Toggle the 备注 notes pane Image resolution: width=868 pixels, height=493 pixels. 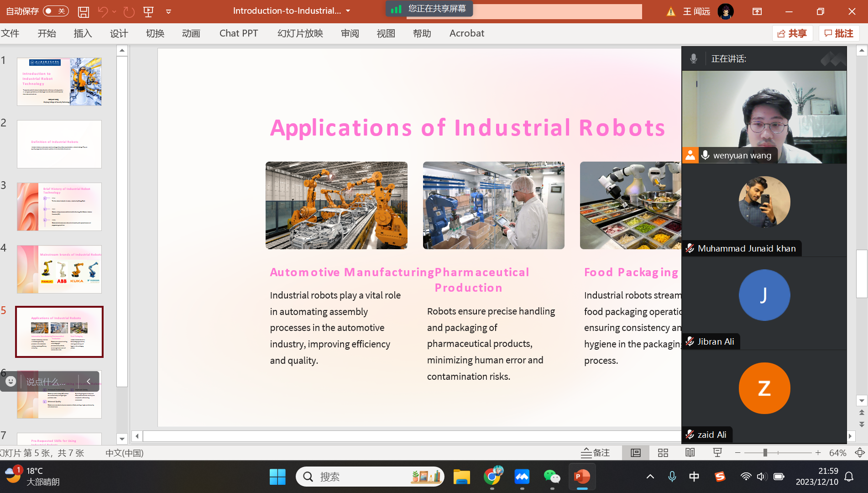[x=596, y=453]
